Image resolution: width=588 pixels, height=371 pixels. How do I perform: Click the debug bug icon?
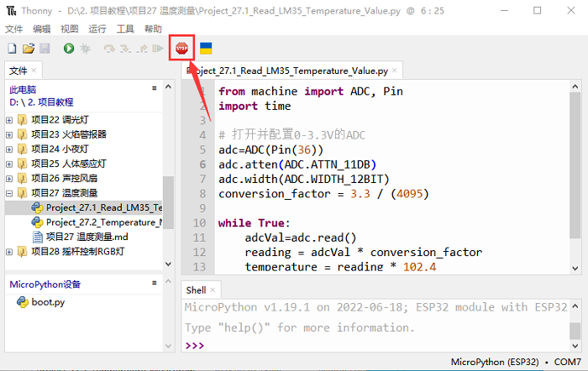click(x=85, y=50)
